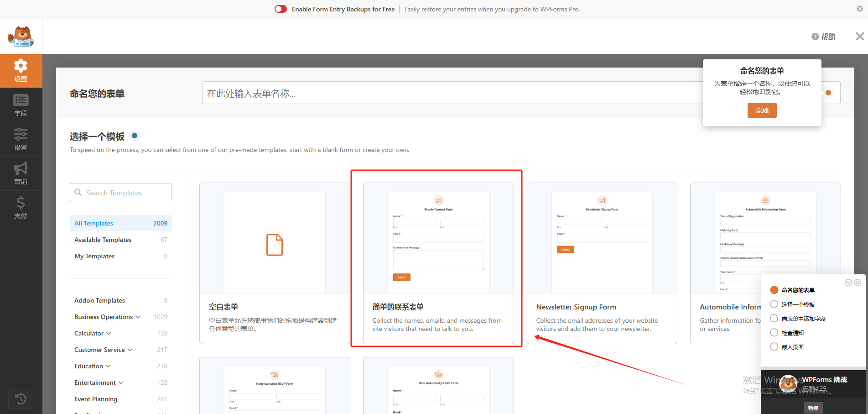Select the Available Templates filter
The image size is (868, 414).
(103, 239)
